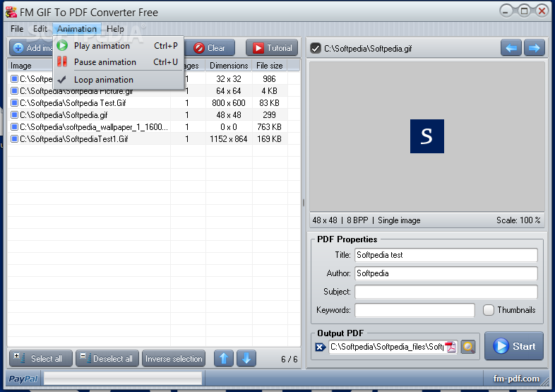Click the Add images button
Viewport: 555px width, 392px height.
point(31,48)
